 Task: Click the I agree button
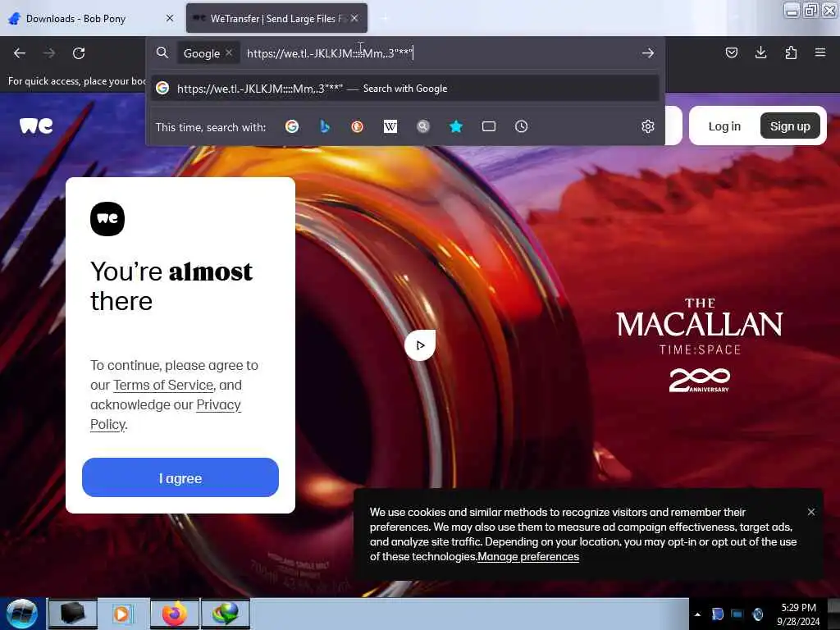[180, 478]
